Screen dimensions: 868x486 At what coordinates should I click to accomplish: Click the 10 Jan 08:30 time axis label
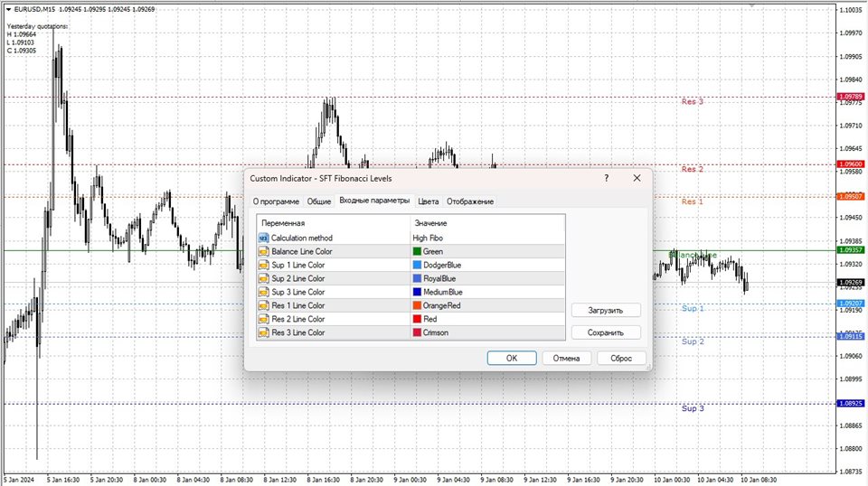pyautogui.click(x=759, y=480)
